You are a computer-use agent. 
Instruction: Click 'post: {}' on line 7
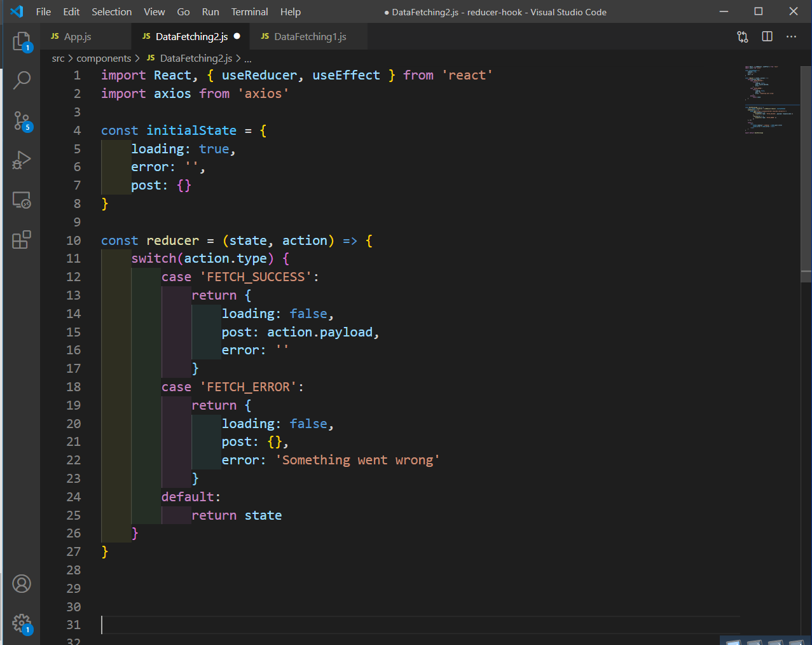coord(161,185)
